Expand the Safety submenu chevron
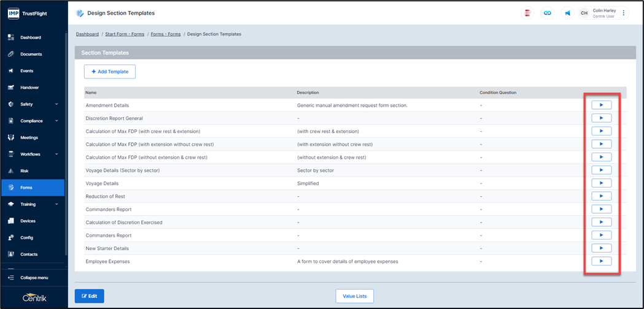This screenshot has height=309, width=644. point(56,104)
